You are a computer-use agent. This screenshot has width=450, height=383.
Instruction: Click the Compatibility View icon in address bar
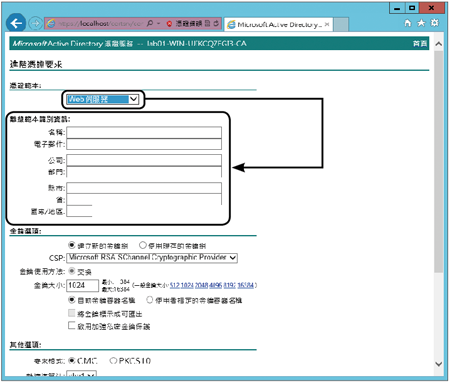208,23
